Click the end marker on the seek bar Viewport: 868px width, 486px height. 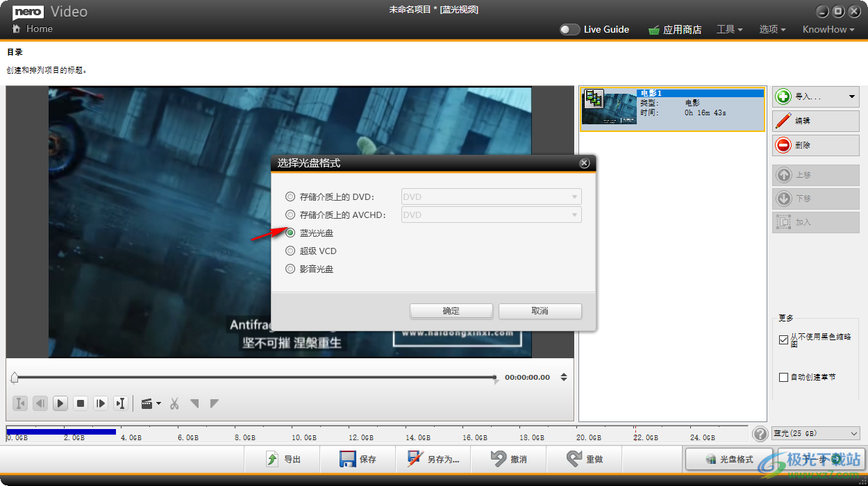pos(495,379)
